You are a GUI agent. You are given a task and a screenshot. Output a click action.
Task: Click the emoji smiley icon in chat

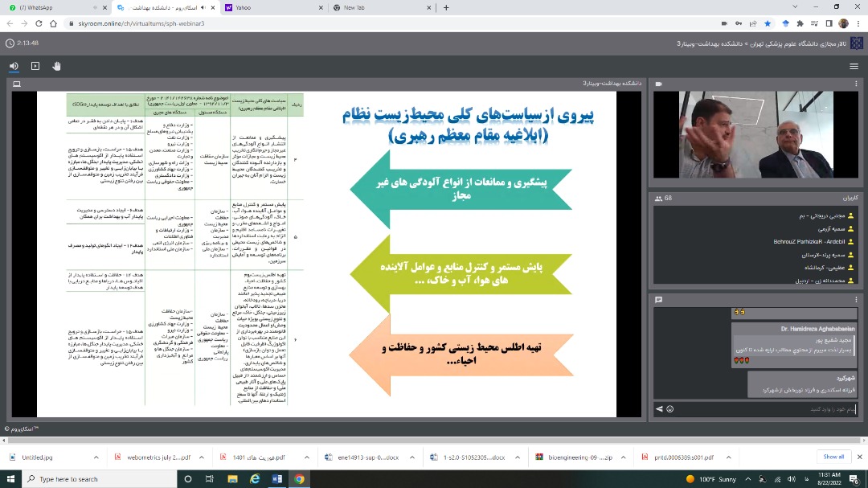tap(669, 409)
